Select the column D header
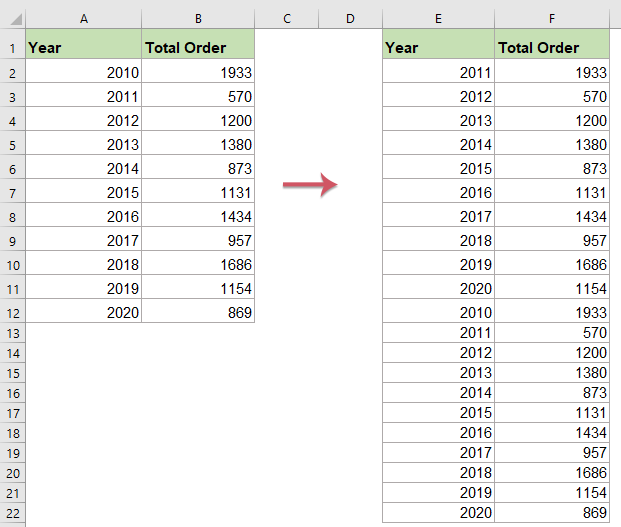 click(350, 19)
